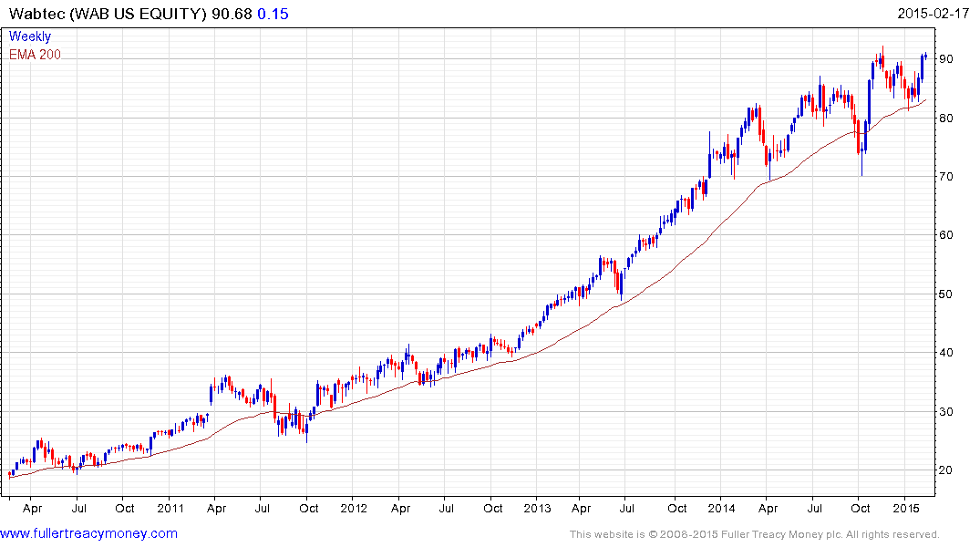Click the 2013 label on the time axis
Viewport: 980px width, 547px height.
click(x=538, y=508)
